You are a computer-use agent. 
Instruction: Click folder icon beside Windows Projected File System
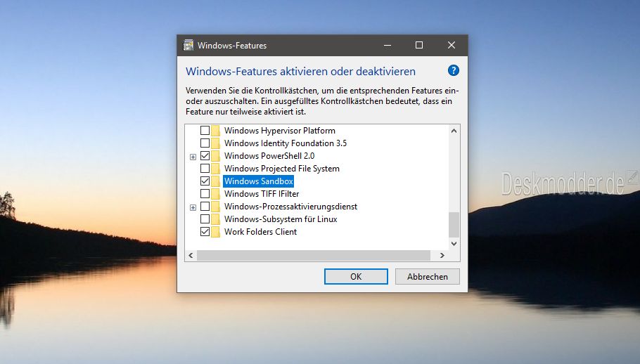[x=215, y=169]
